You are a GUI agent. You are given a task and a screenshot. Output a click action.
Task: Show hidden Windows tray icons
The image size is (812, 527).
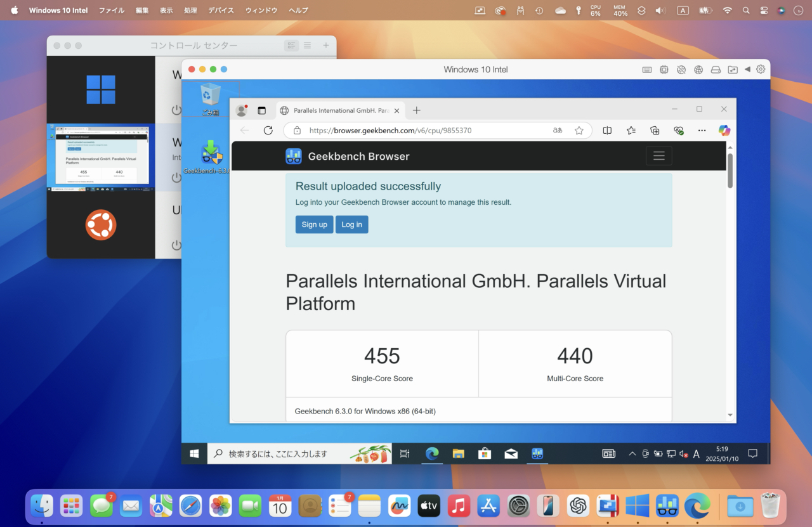pyautogui.click(x=632, y=453)
